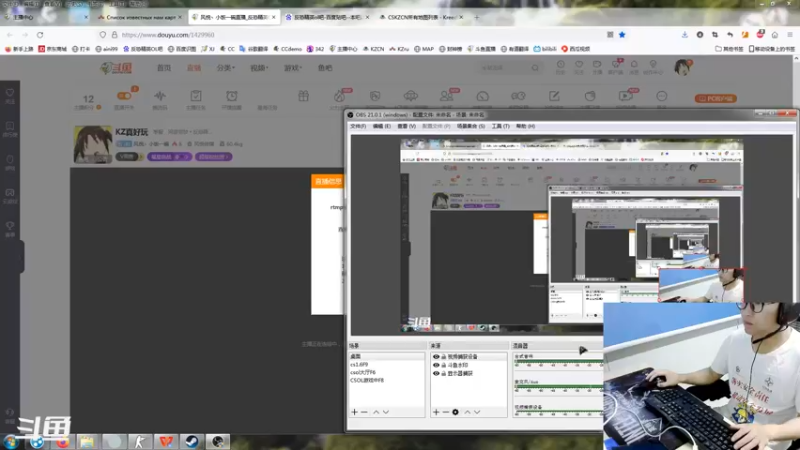Open the user avatar in Douyu header
This screenshot has height=450, width=800.
tap(682, 67)
